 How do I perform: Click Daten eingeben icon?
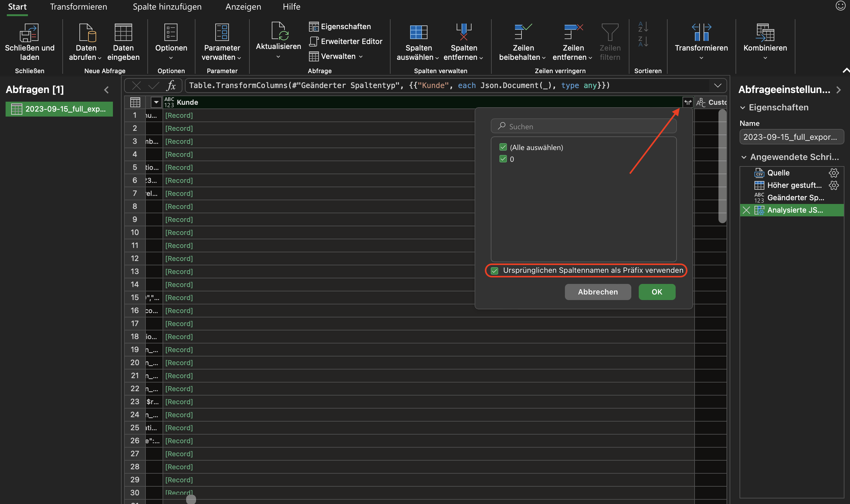point(123,32)
